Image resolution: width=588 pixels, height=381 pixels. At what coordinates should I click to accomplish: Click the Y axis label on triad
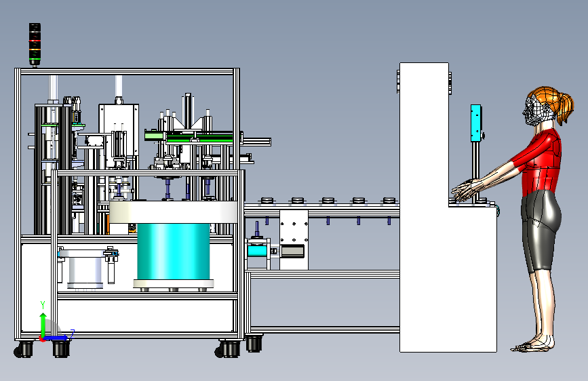43,305
